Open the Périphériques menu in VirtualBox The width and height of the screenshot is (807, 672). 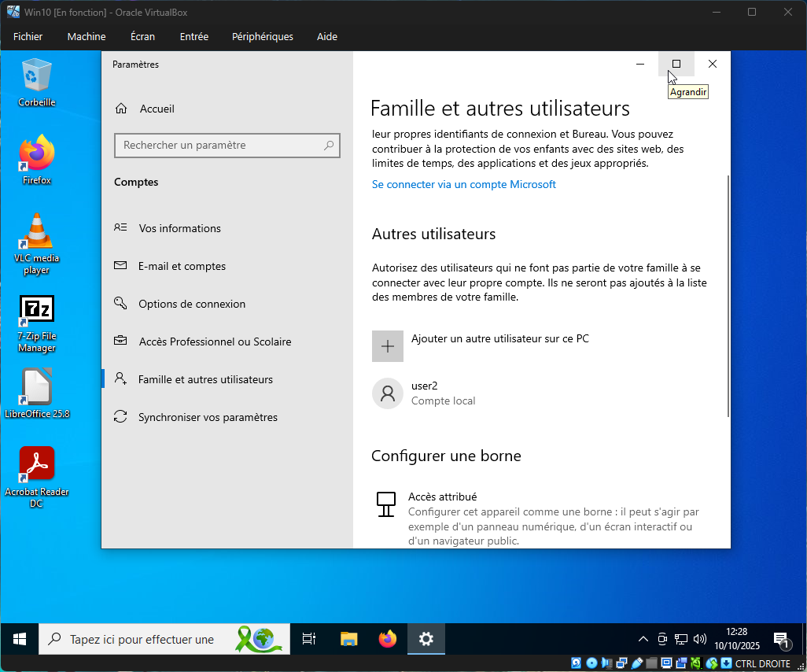[262, 36]
